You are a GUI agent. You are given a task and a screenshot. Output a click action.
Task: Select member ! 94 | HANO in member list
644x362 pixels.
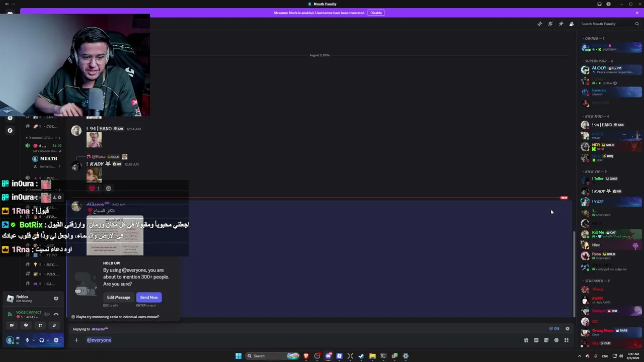(611, 125)
